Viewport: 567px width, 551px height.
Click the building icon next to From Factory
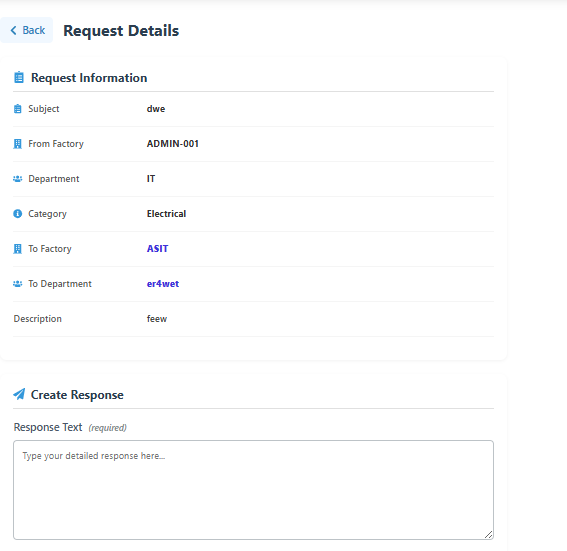[17, 144]
